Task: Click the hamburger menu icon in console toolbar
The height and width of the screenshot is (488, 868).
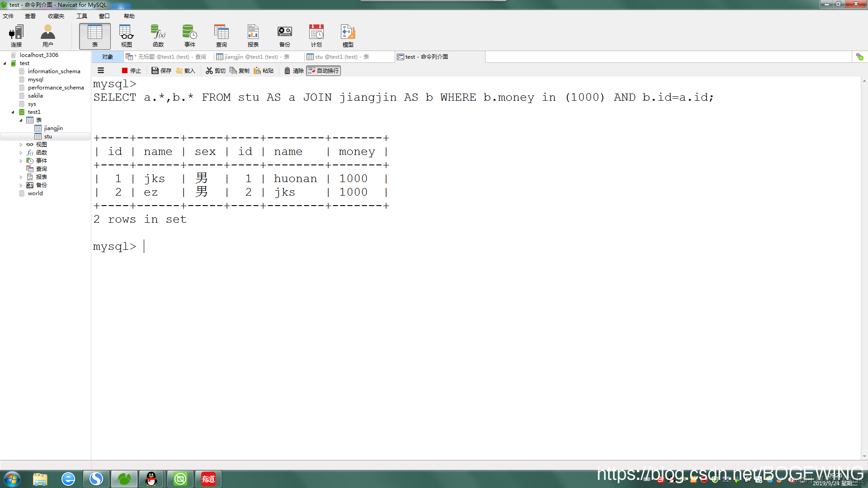Action: tap(101, 70)
